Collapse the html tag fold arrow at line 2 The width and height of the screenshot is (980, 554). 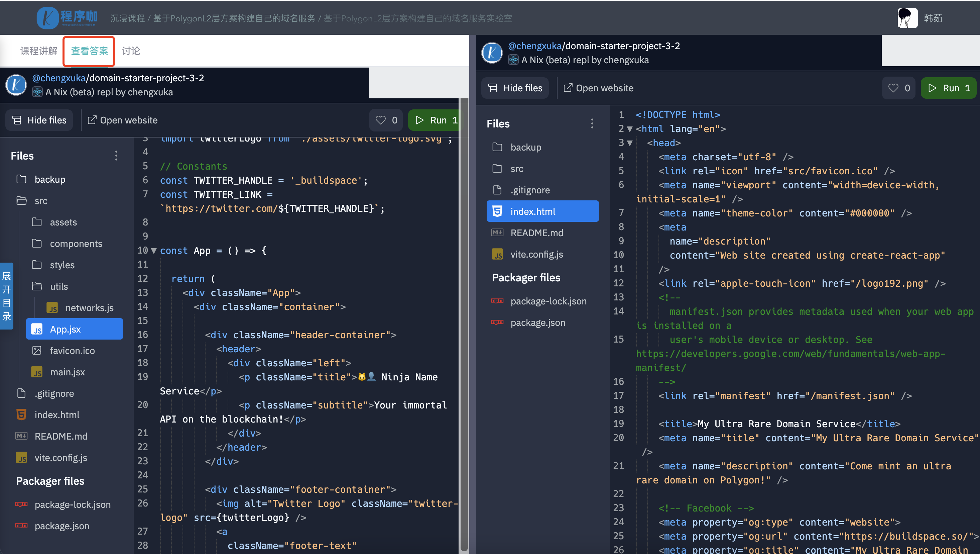(x=630, y=129)
